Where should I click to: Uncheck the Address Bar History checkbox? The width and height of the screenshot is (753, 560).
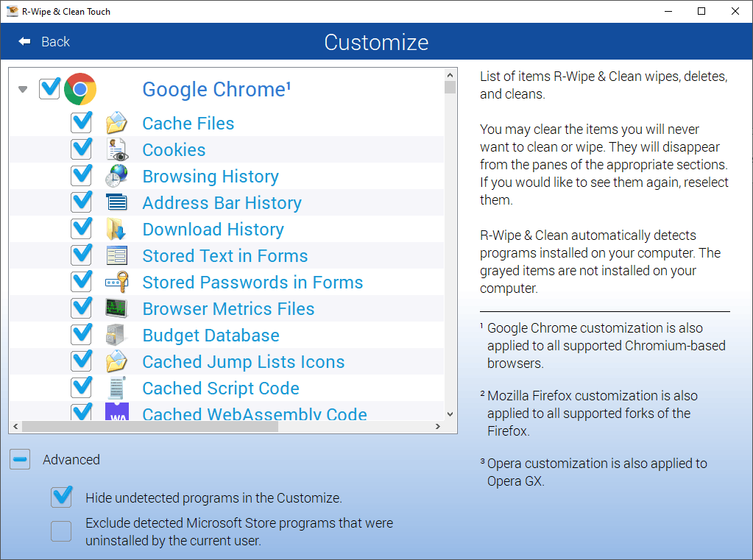click(x=81, y=202)
